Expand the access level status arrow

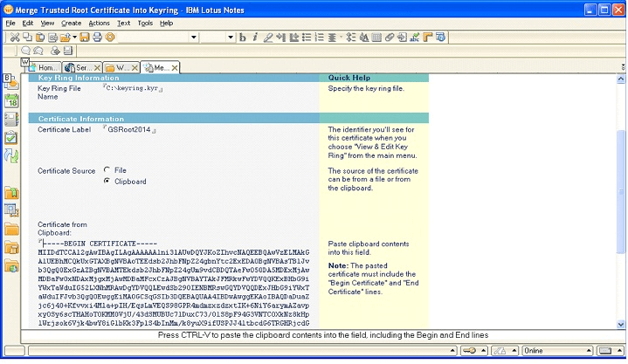pos(514,351)
